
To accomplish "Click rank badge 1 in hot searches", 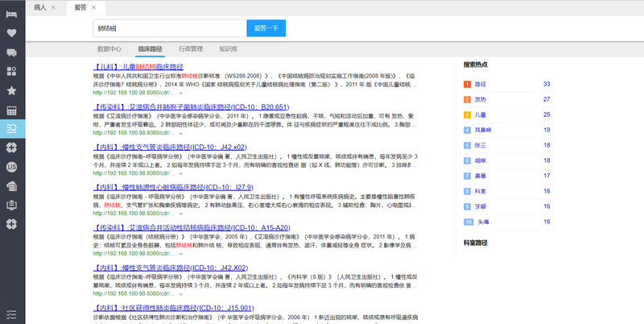I will point(467,85).
